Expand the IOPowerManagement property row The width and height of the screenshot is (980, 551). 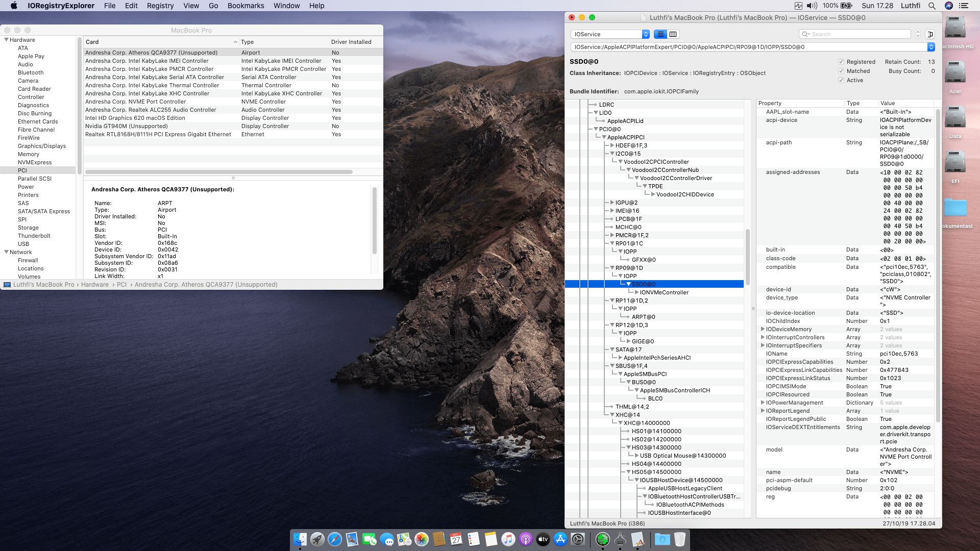pos(763,403)
